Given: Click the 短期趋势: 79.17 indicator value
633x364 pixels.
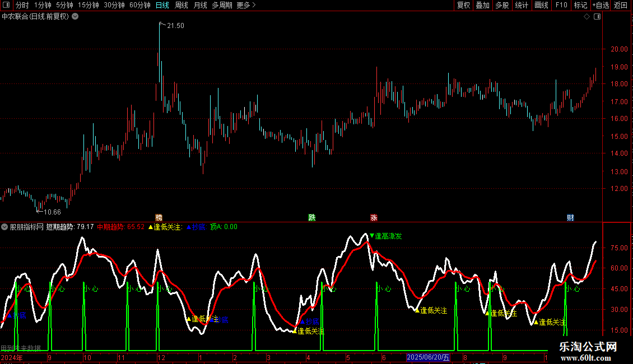Looking at the screenshot, I should (x=70, y=227).
